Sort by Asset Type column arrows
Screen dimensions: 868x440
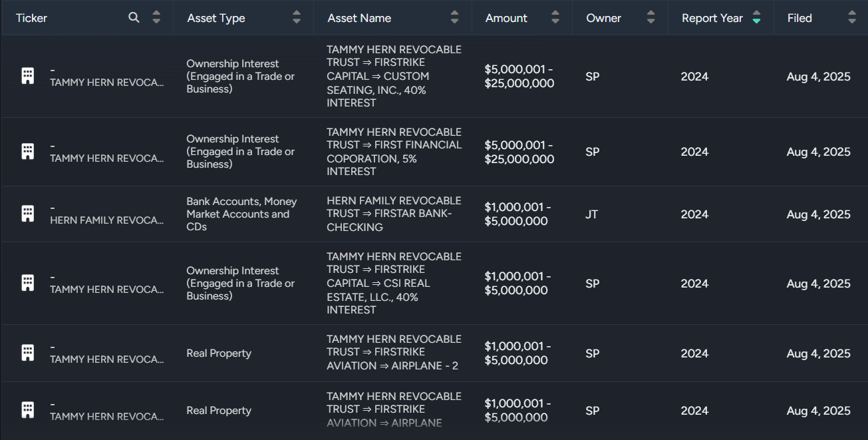pos(297,18)
